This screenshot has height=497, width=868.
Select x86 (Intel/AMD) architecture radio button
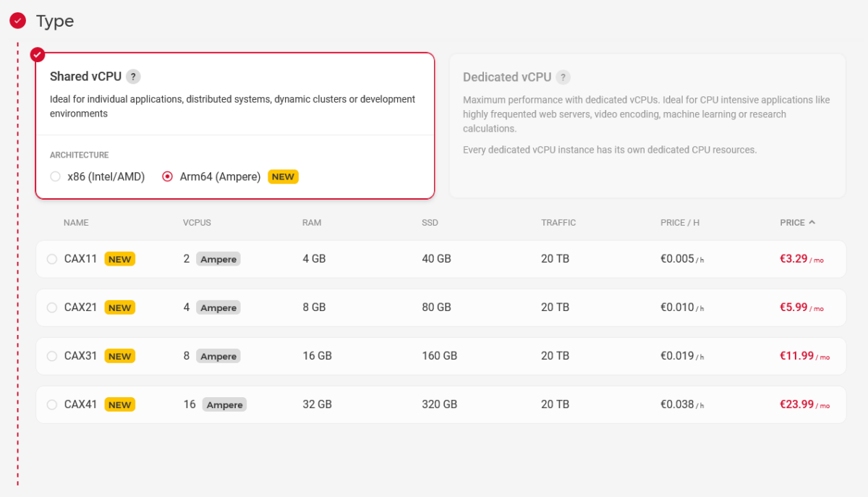click(x=55, y=177)
